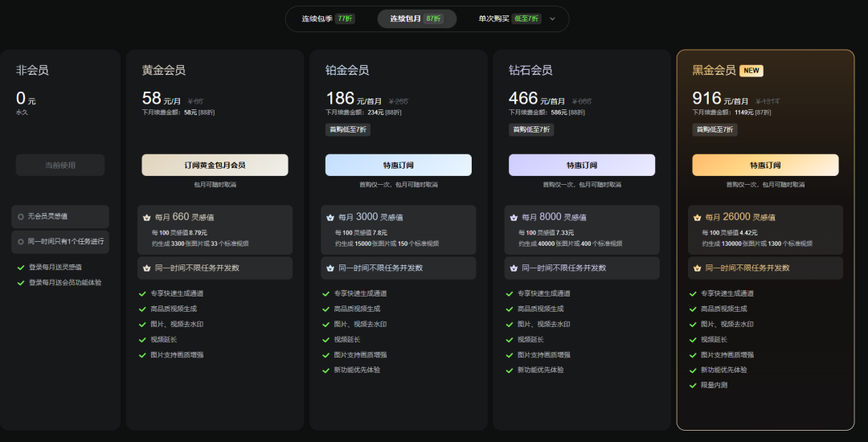
Task: Switch to the 连续包季 billing tab
Action: click(327, 18)
